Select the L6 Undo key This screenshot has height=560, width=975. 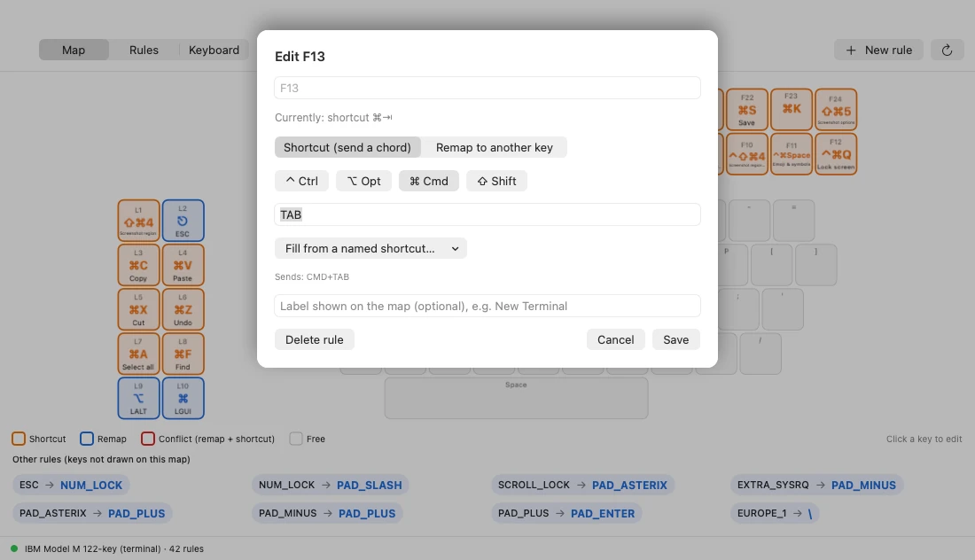[x=183, y=309]
